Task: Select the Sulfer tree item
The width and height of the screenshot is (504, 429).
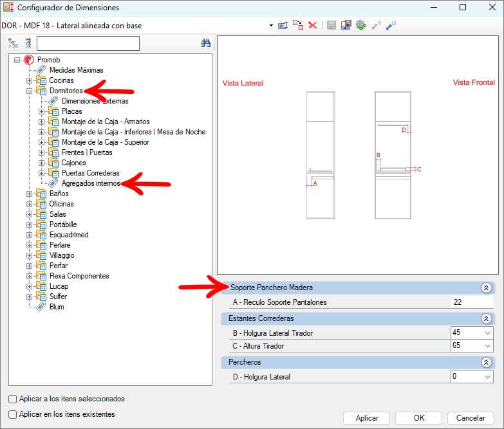Action: click(58, 297)
